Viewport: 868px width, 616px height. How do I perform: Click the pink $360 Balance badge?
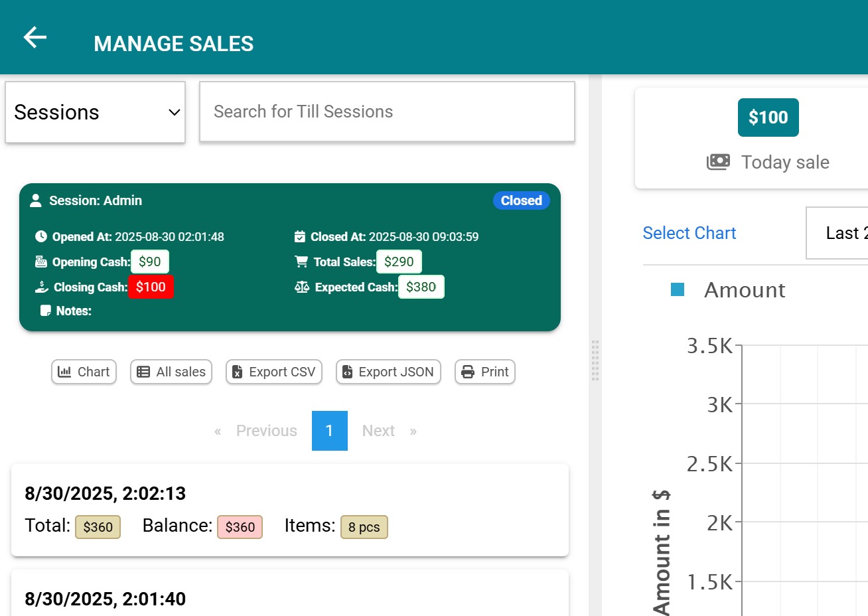240,527
